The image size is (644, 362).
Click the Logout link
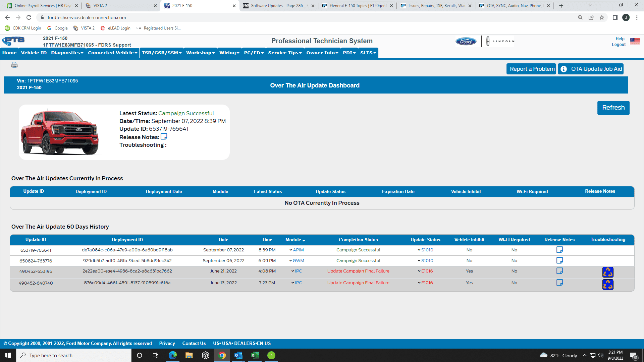(x=619, y=45)
